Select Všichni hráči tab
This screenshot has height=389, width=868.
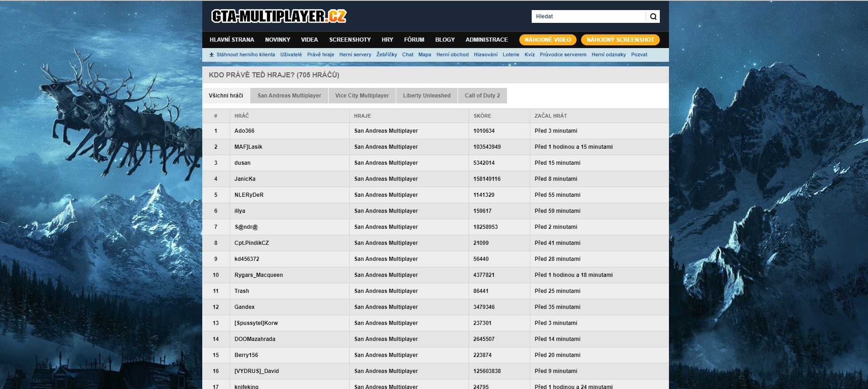pos(226,96)
